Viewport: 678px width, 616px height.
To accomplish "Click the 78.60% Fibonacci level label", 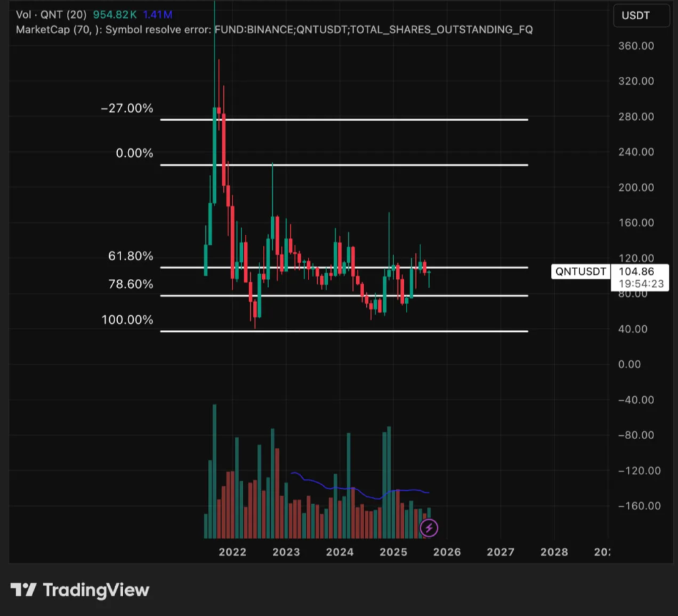I will 130,284.
